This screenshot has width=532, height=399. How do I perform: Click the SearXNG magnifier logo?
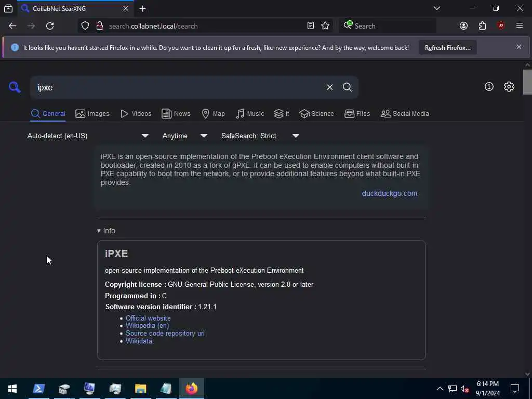pos(15,87)
